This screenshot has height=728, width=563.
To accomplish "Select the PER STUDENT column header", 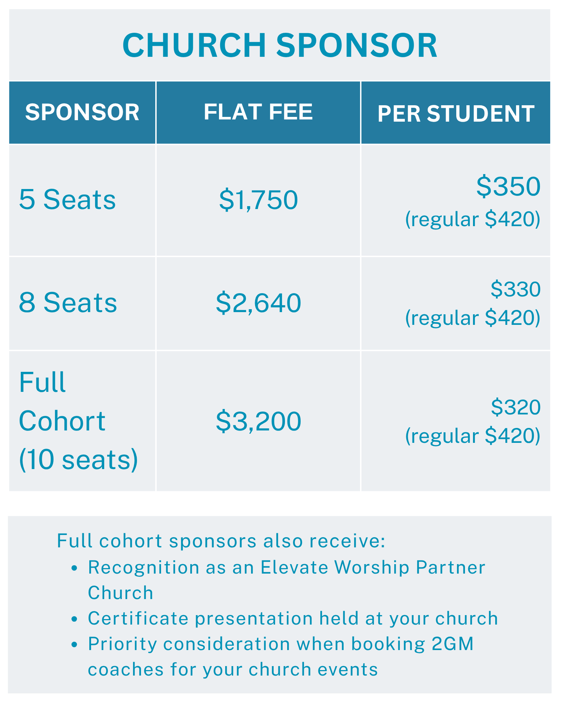I will [456, 114].
